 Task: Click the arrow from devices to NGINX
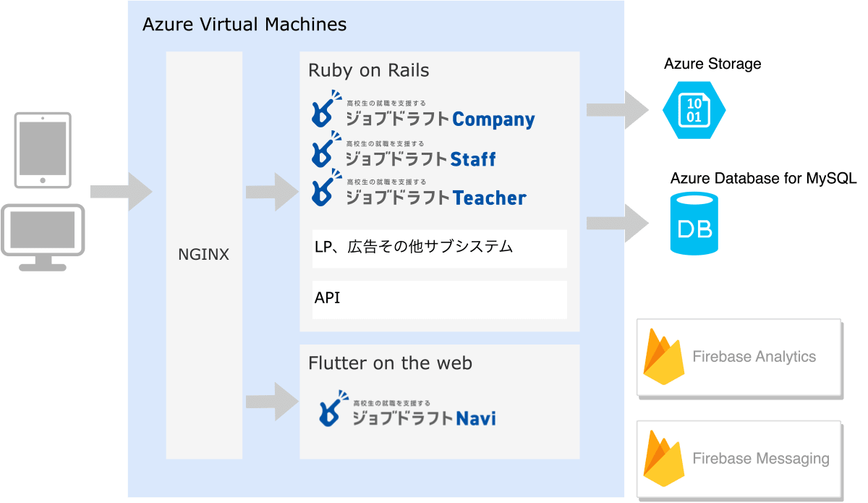point(122,192)
